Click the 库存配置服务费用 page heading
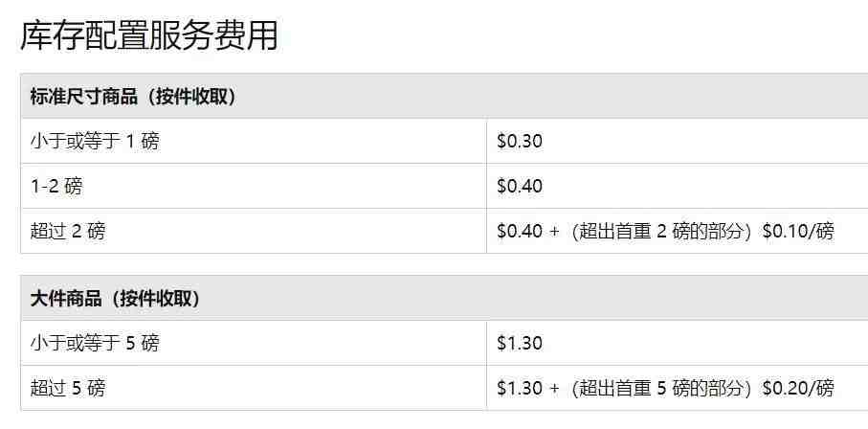This screenshot has height=429, width=868. (149, 36)
